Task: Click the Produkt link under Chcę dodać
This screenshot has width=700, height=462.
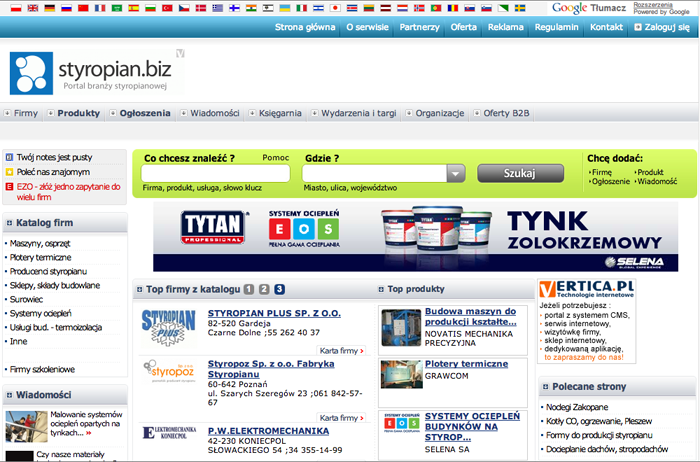Action: [650, 172]
